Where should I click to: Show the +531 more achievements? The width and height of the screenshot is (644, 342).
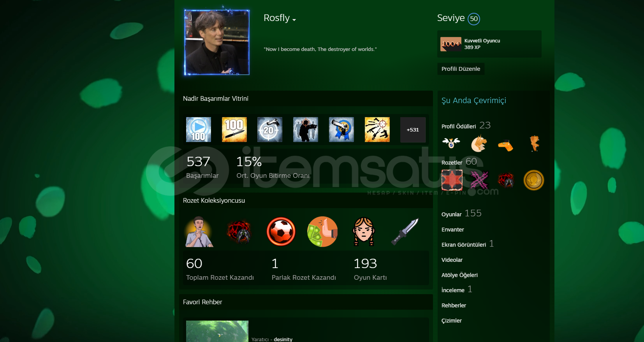tap(413, 130)
